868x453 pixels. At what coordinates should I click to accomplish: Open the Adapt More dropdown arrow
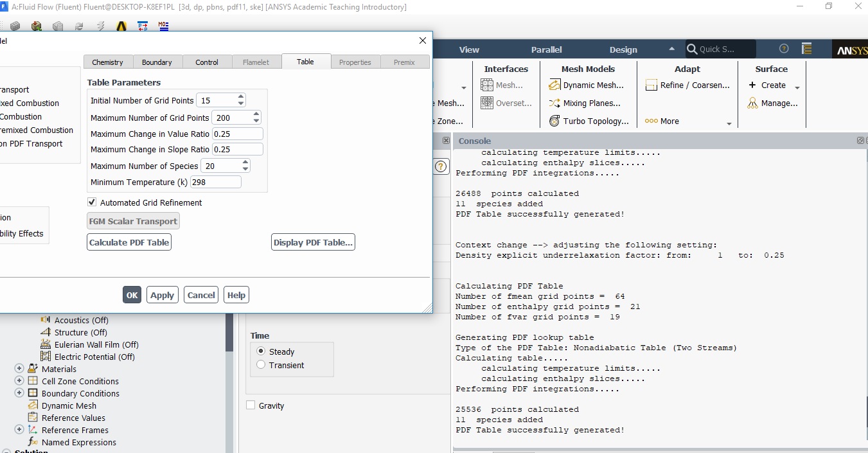point(729,124)
